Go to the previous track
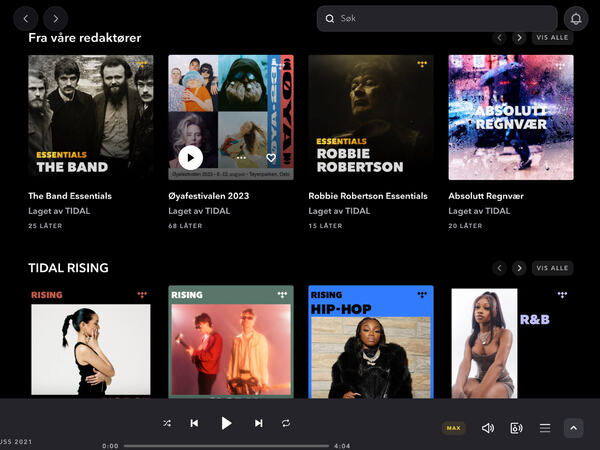This screenshot has height=450, width=600. (194, 423)
